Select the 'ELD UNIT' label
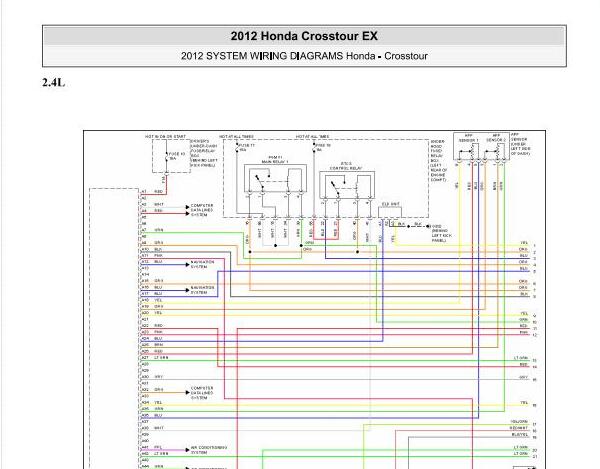The height and width of the screenshot is (469, 600). pyautogui.click(x=390, y=204)
